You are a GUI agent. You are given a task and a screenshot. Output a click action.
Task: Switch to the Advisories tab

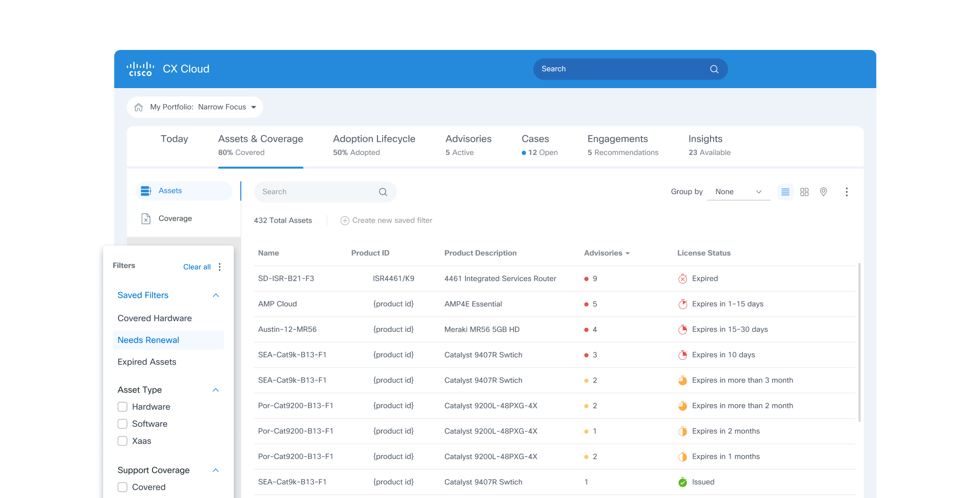pos(468,139)
